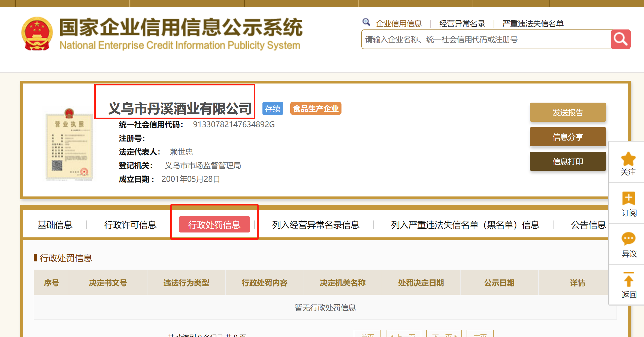This screenshot has height=337, width=644.
Task: Focus the enterprise name search field
Action: tap(486, 39)
